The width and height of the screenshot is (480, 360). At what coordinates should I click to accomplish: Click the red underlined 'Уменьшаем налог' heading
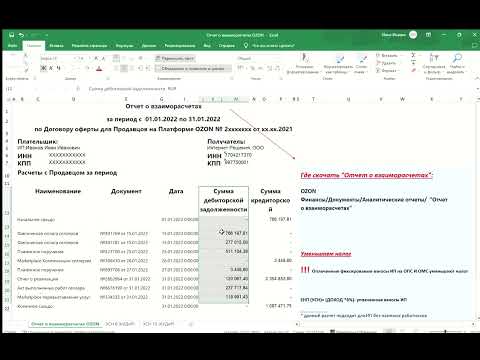click(326, 254)
